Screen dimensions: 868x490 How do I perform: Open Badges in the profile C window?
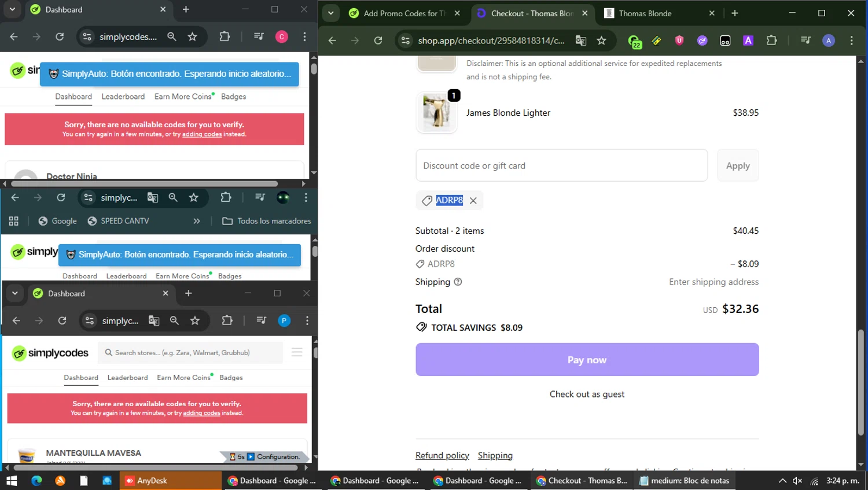(233, 97)
